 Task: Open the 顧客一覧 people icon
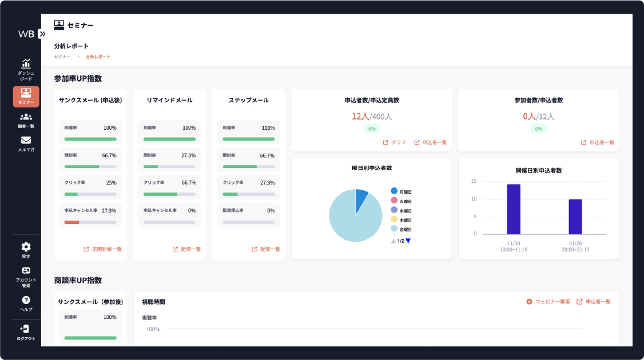tap(26, 117)
